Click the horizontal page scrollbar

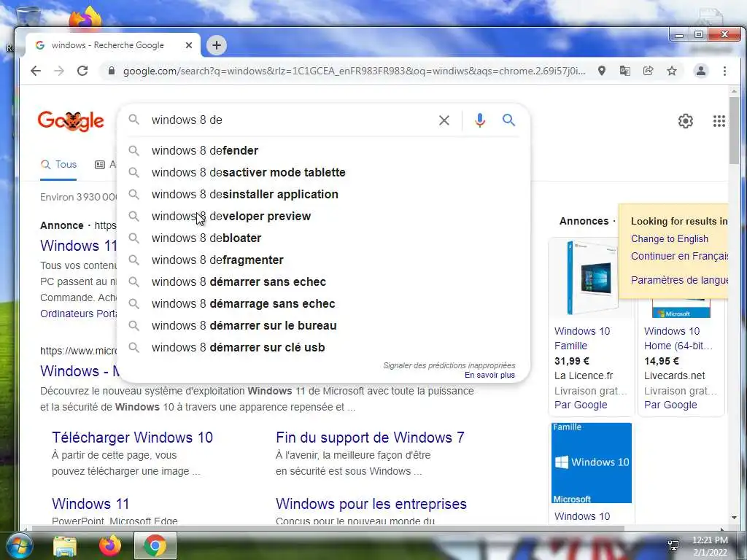pos(328,528)
